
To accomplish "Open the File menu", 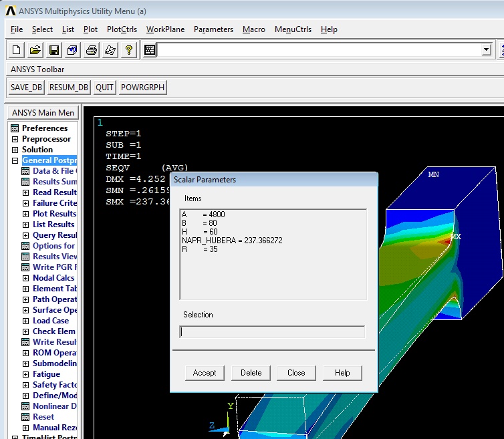I will [17, 29].
